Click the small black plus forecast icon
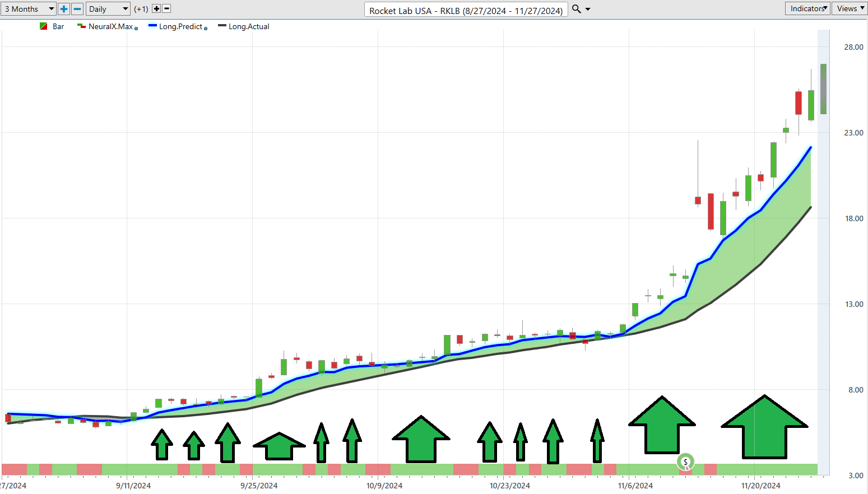The width and height of the screenshot is (868, 494). click(156, 9)
